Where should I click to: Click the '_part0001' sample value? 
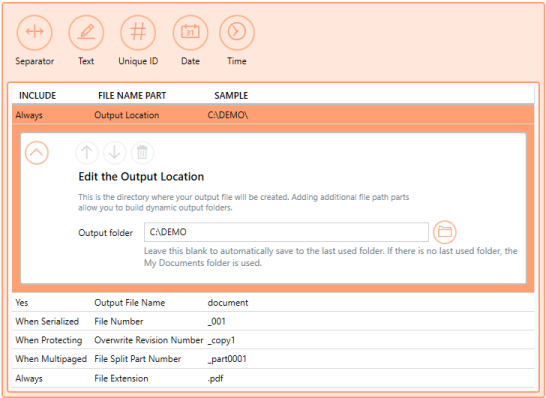pos(227,359)
